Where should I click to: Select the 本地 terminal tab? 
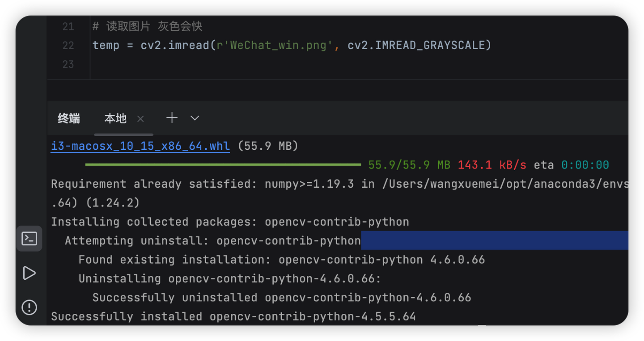point(114,118)
